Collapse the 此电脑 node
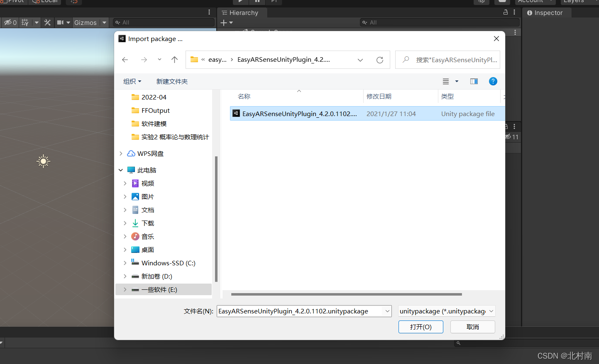Screen dimensions: 599x364 (121, 170)
